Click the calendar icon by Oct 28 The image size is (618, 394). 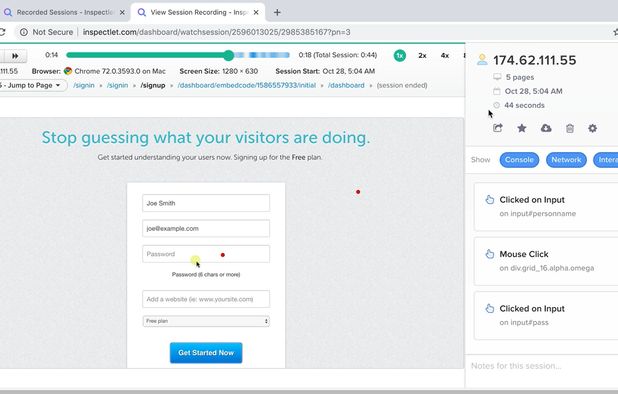(x=497, y=91)
